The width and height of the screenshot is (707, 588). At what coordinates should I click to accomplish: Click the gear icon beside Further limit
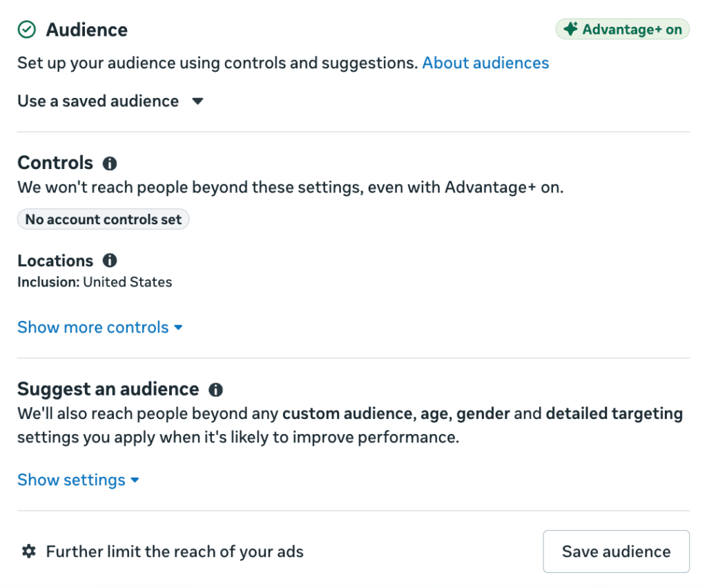29,551
